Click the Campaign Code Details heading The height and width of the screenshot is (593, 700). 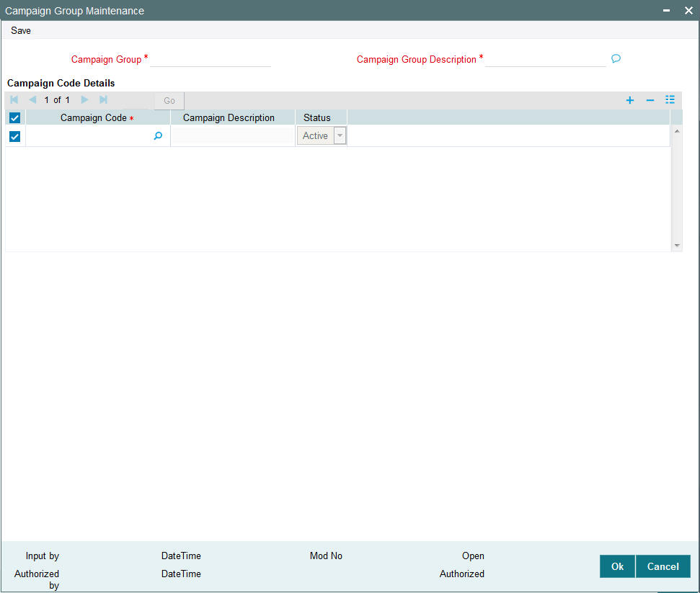(61, 83)
